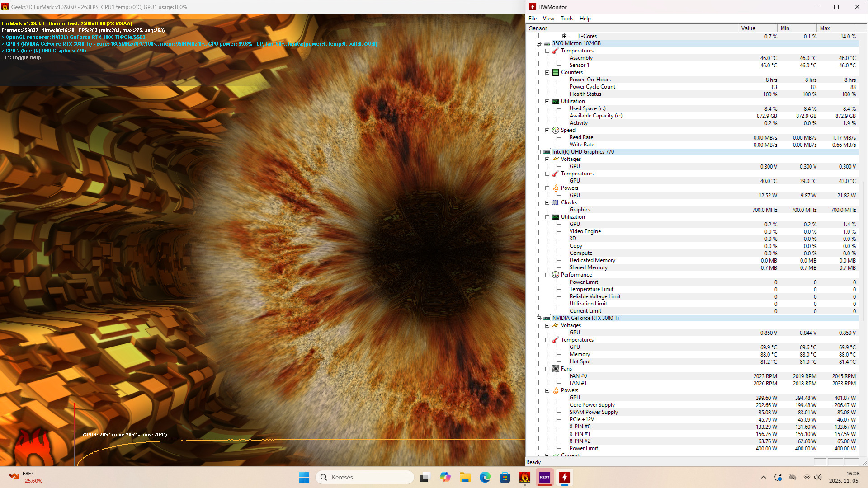Open Copilot icon in taskbar
The width and height of the screenshot is (868, 488).
(x=445, y=477)
